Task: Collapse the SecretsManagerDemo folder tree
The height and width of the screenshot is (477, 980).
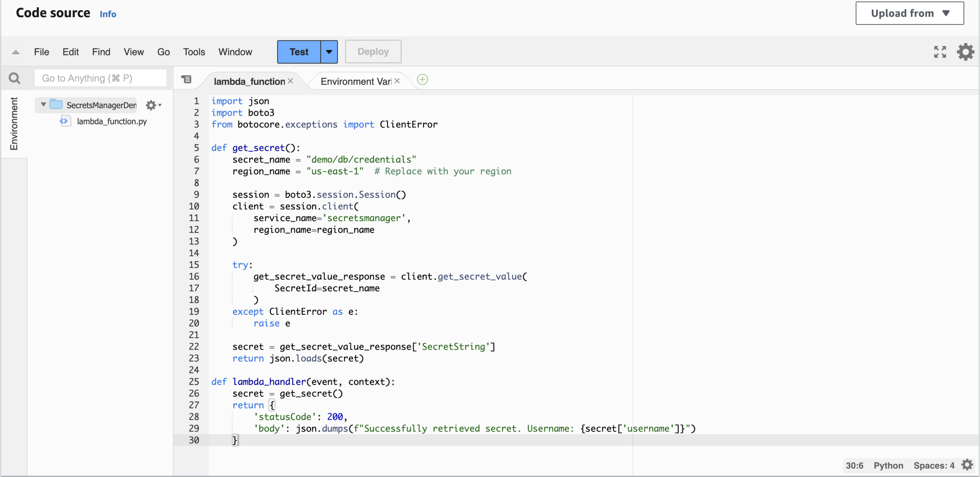Action: pyautogui.click(x=44, y=105)
